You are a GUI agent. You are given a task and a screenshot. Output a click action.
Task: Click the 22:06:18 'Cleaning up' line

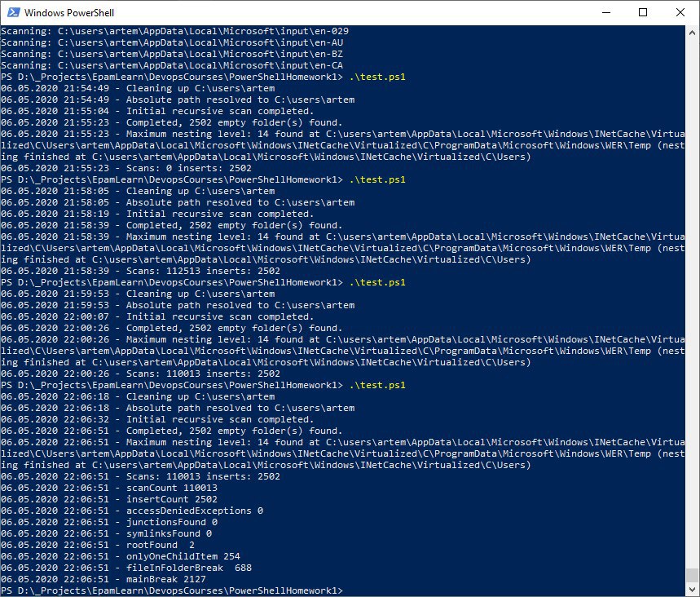(x=138, y=396)
